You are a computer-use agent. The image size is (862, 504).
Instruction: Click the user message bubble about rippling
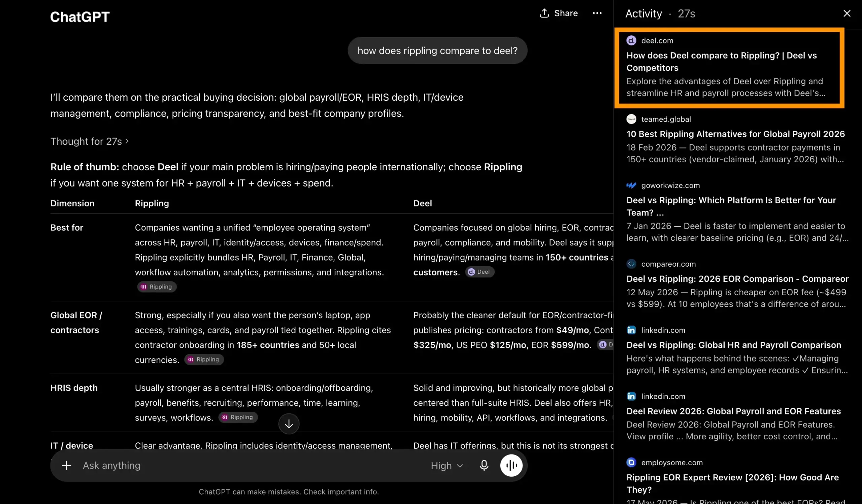tap(437, 50)
